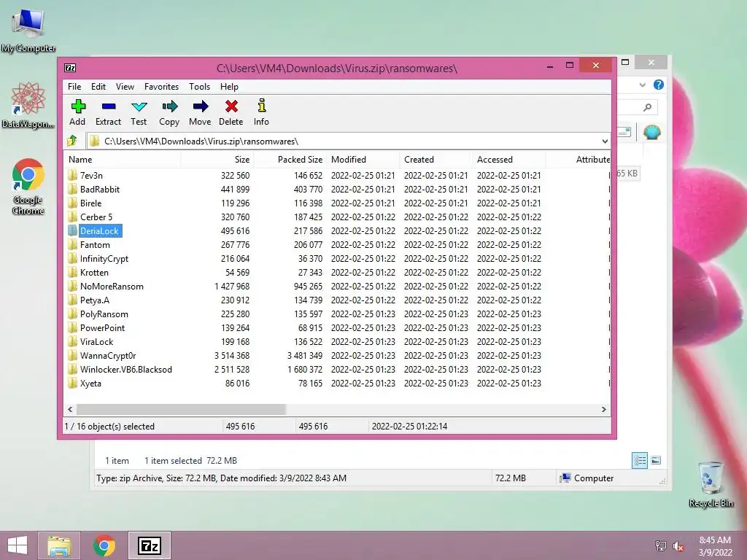Select the 7ev3n folder icon
The image size is (747, 560).
coord(72,175)
